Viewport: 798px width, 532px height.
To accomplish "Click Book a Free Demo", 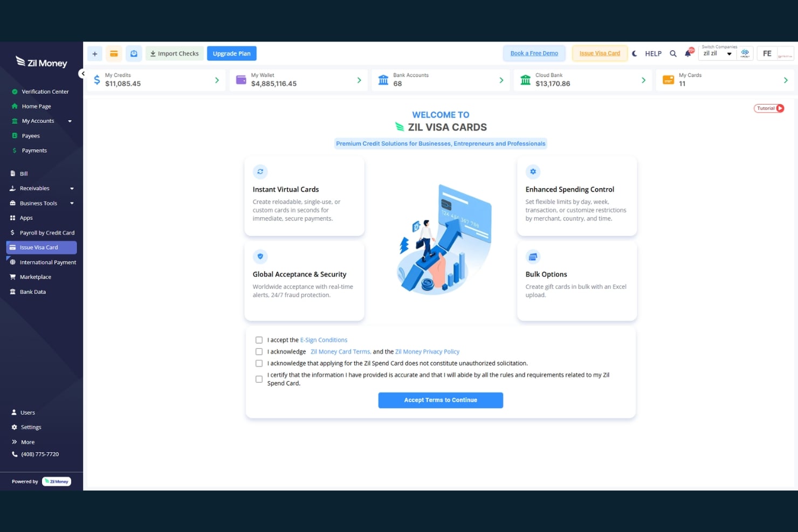I will pos(534,53).
